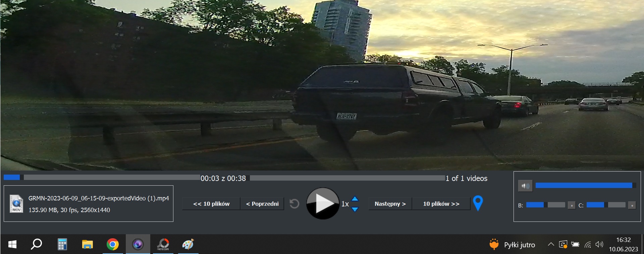644x254 pixels.
Task: Reset the B slider with its square button
Action: [x=572, y=205]
